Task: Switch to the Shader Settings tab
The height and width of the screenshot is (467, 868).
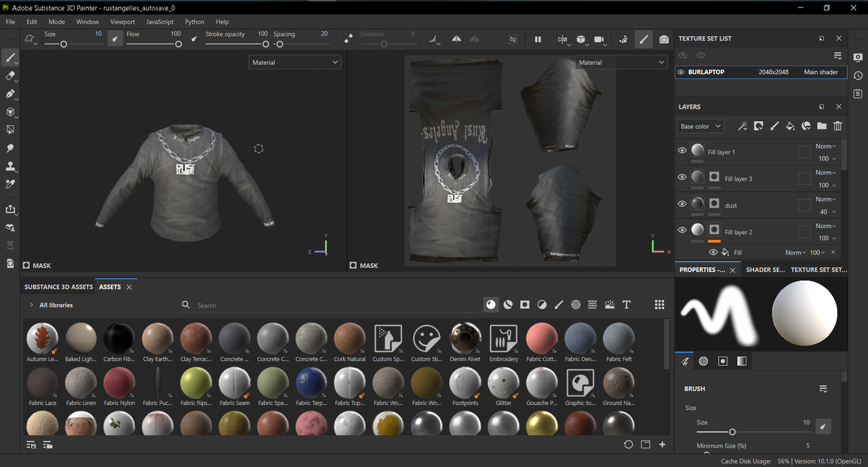Action: tap(766, 269)
